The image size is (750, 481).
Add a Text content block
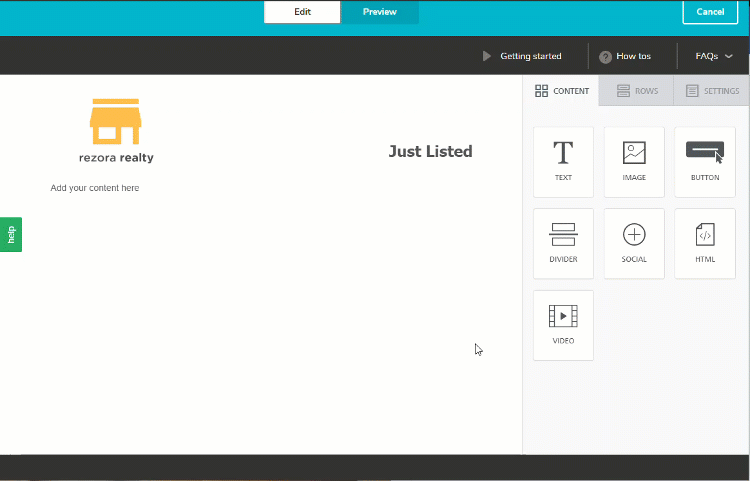pyautogui.click(x=563, y=162)
